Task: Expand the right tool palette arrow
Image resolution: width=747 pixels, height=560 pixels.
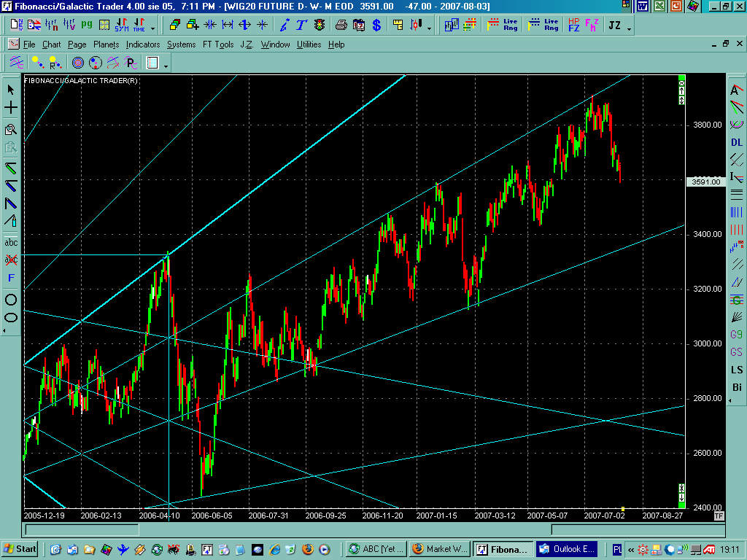Action: coord(730,400)
